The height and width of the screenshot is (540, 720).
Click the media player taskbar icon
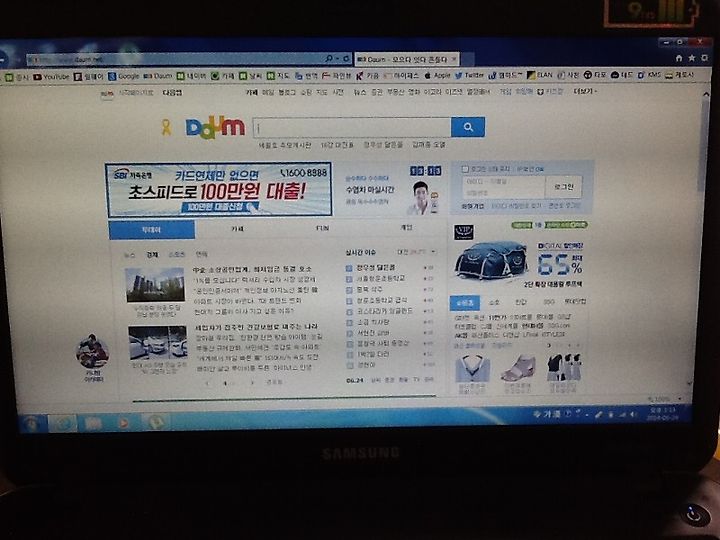[x=123, y=422]
